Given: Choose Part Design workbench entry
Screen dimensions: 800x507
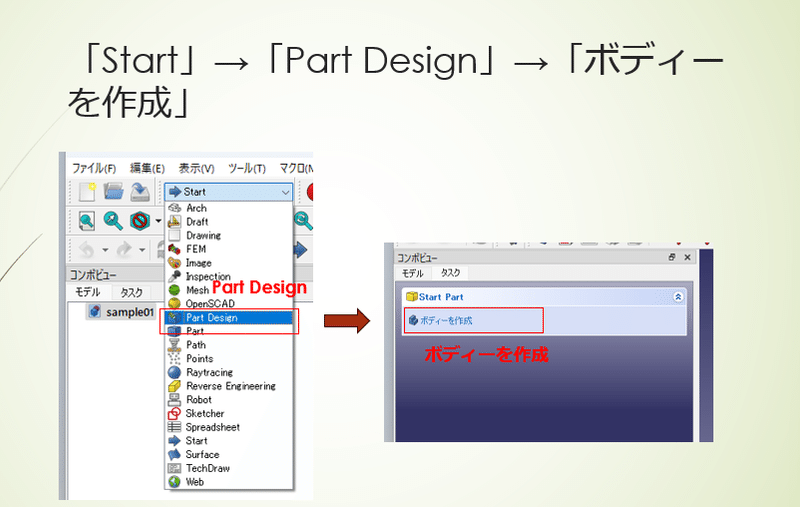Looking at the screenshot, I should click(229, 318).
